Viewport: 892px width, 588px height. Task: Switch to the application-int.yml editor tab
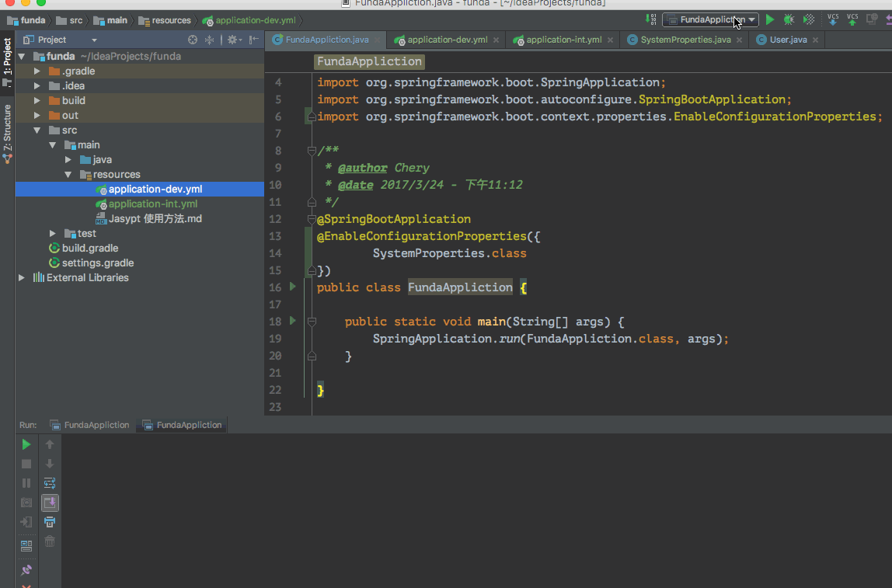point(564,40)
